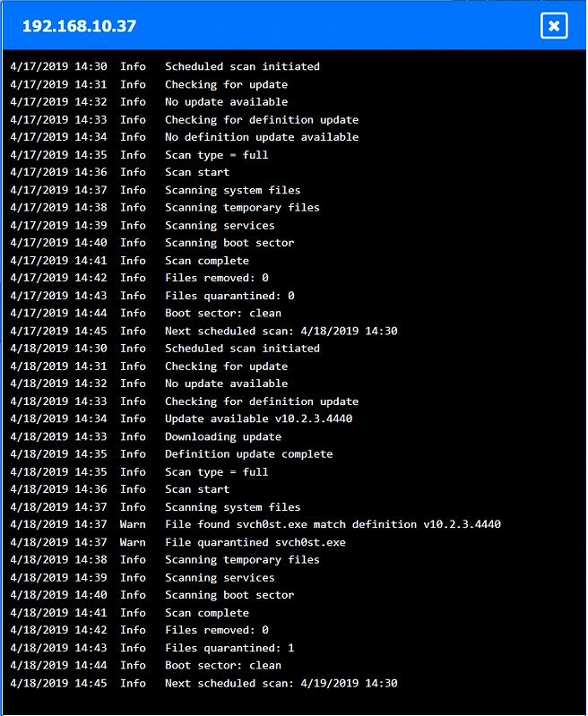Select Next scheduled scan: 4/19/2019 14:30 line
The height and width of the screenshot is (716, 588).
pyautogui.click(x=203, y=683)
